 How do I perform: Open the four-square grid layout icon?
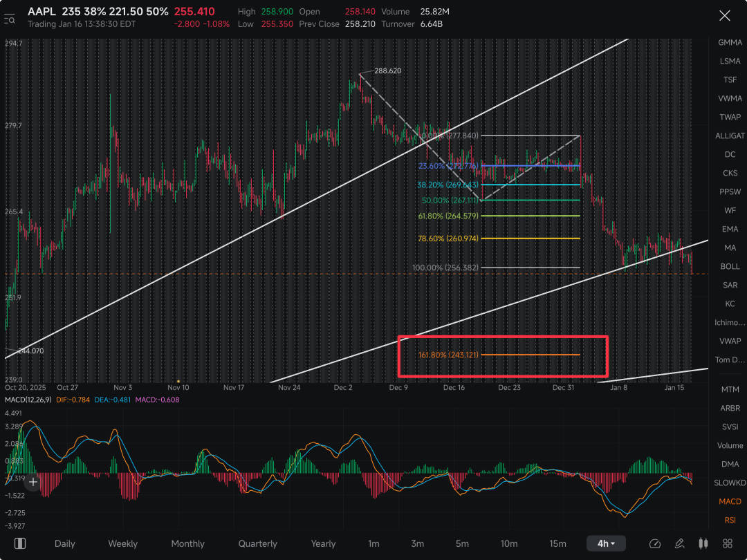pos(728,543)
